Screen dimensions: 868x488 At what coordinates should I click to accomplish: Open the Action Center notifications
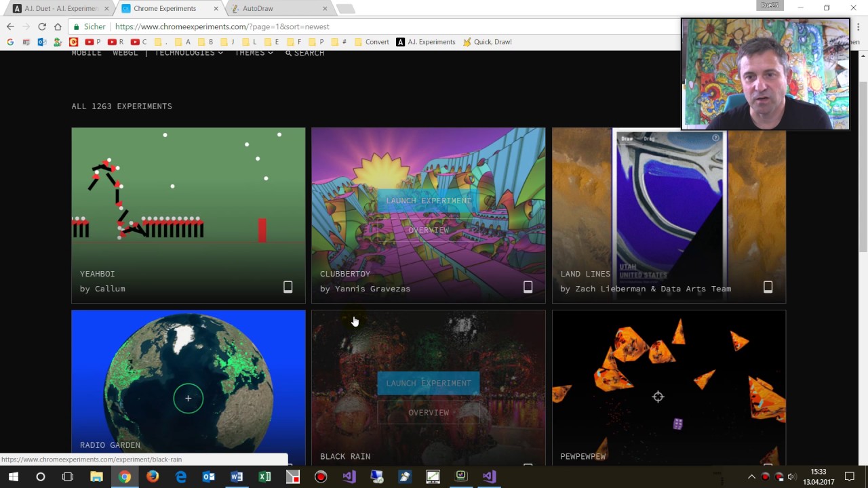tap(850, 476)
